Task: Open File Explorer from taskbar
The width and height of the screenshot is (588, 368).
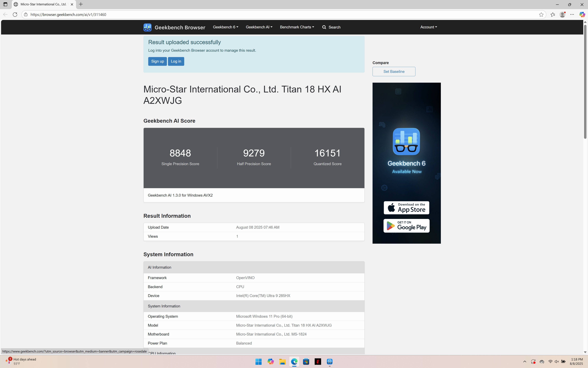Action: click(x=282, y=362)
